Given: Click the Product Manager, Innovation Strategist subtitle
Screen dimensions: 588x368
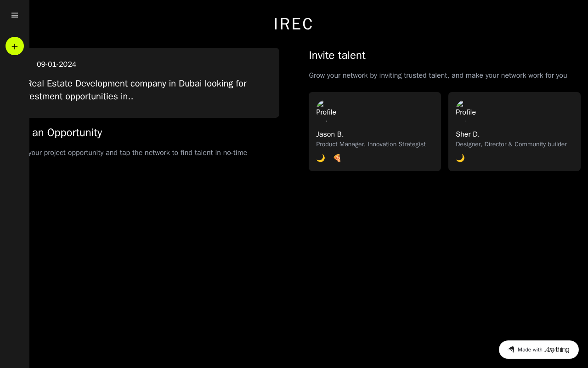Looking at the screenshot, I should (371, 144).
